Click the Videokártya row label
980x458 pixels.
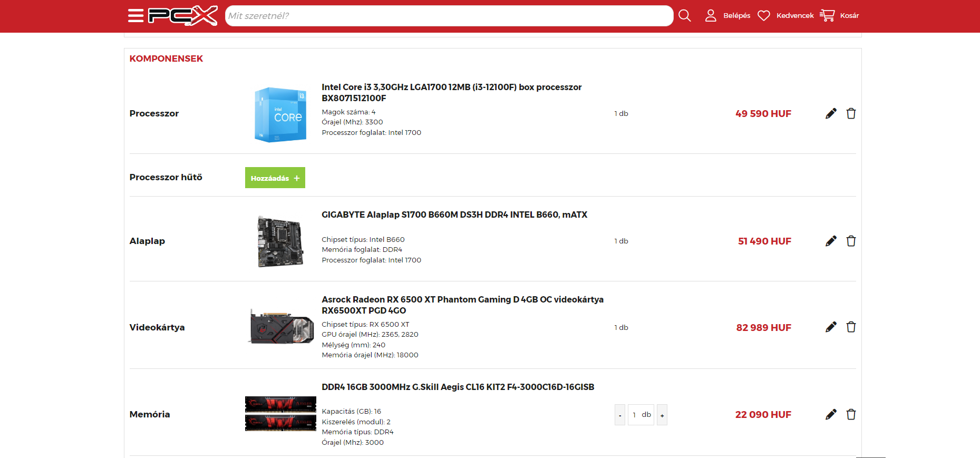click(x=157, y=327)
